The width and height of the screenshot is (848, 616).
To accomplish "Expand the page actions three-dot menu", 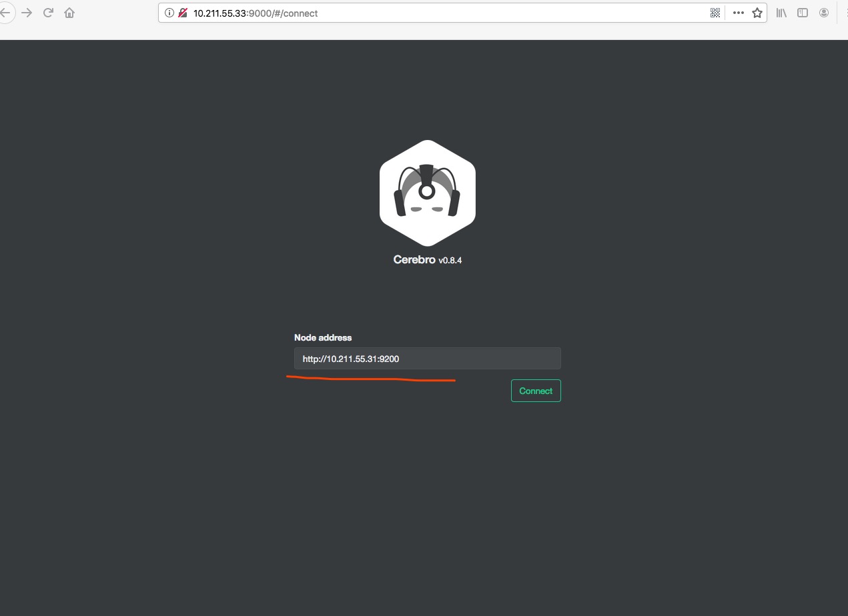I will tap(738, 13).
